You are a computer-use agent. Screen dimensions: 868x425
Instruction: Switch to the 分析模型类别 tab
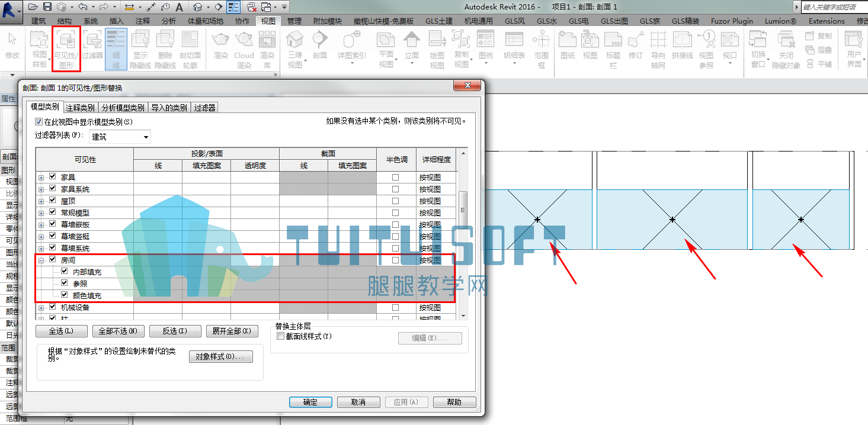pos(123,108)
